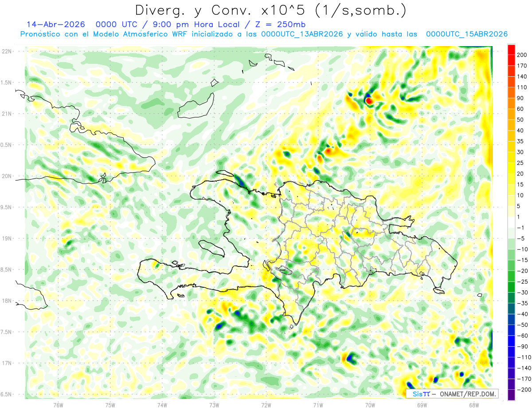Viewport: 532px width, 411px height.
Task: Click the 68W longitude axis label
Action: tap(474, 405)
